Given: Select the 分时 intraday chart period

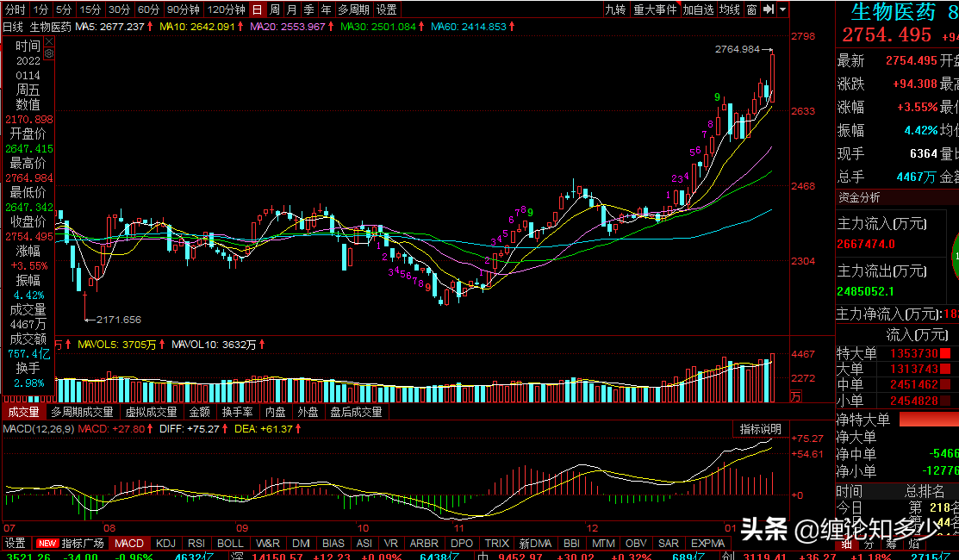Looking at the screenshot, I should pyautogui.click(x=16, y=9).
